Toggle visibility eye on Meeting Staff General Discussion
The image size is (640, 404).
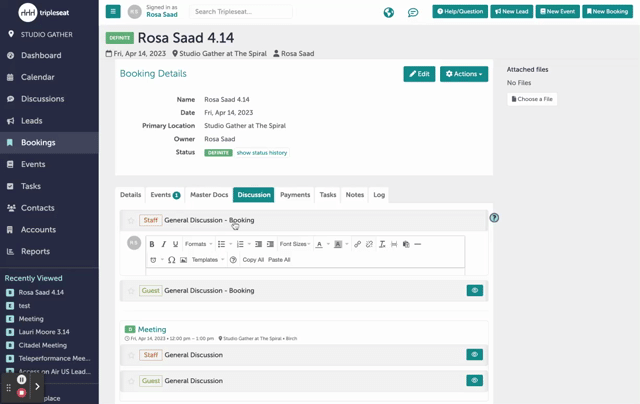pyautogui.click(x=474, y=355)
